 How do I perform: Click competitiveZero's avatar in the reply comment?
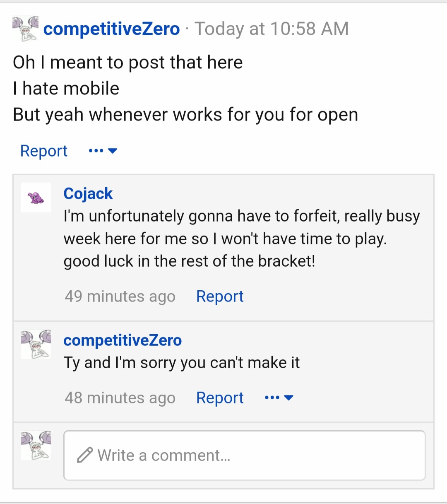tap(36, 344)
